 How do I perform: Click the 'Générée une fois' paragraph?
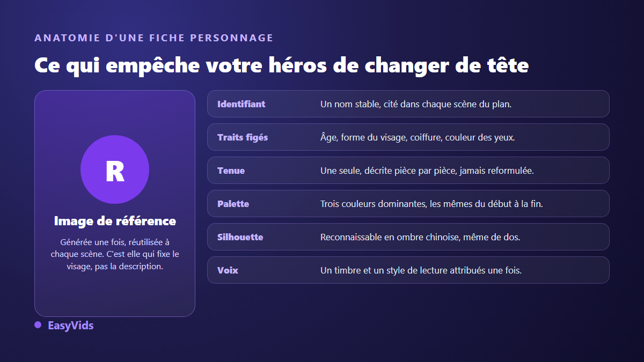pos(115,254)
